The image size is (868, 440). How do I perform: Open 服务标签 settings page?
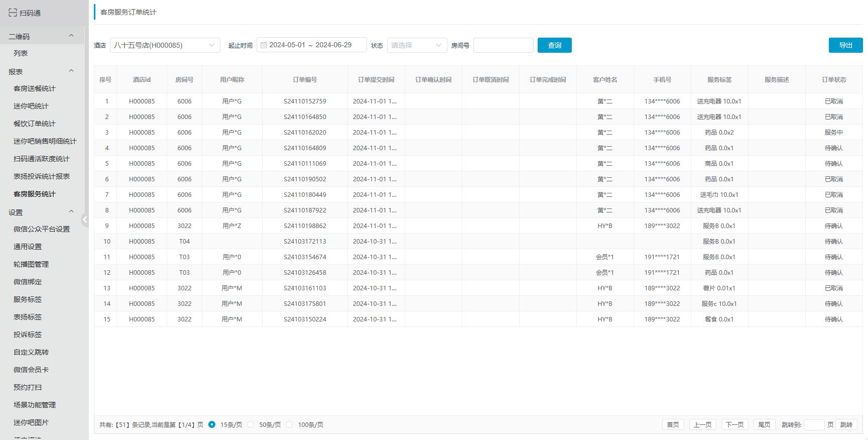(28, 299)
